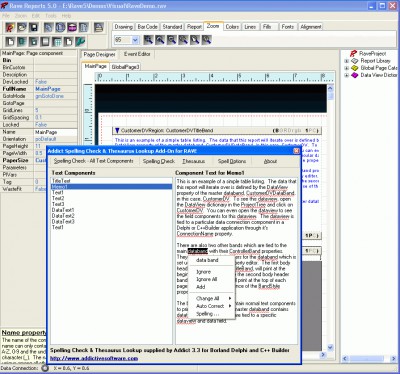Click the page designer vertical scrollbar down arrow

(x=330, y=347)
